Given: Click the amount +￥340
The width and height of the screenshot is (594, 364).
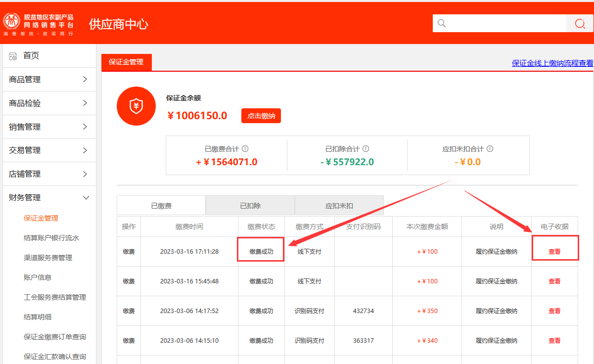Looking at the screenshot, I should pos(427,341).
